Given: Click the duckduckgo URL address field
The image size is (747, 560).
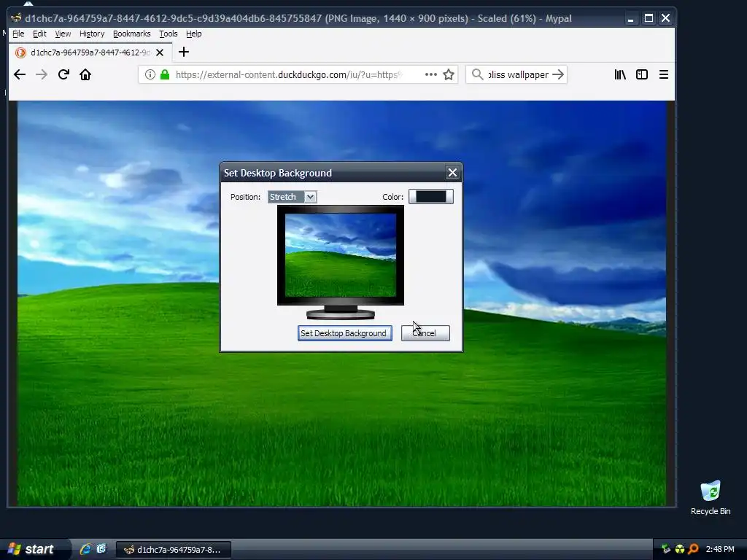Looking at the screenshot, I should (289, 75).
